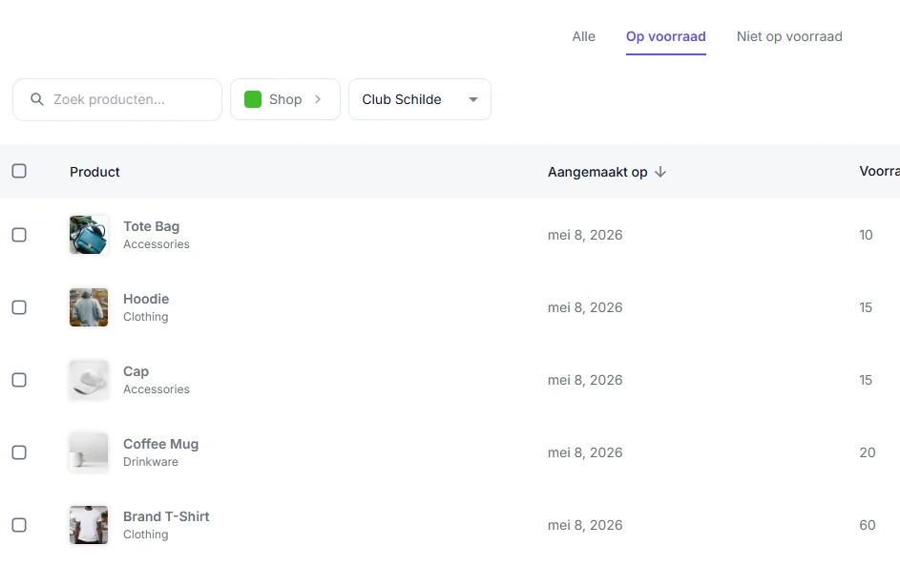The image size is (900, 588).
Task: Click the Cap product name
Action: (136, 371)
